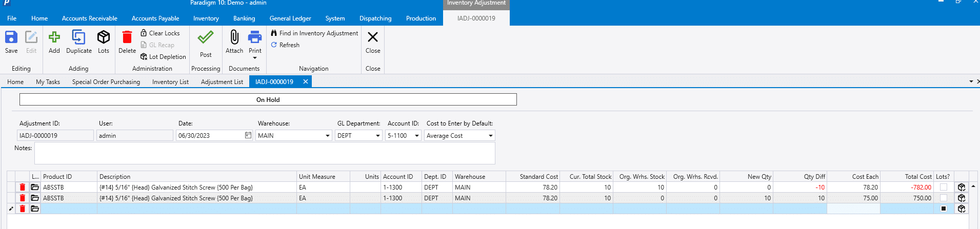Switch to the Adjustment List tab
This screenshot has width=980, height=229.
pyautogui.click(x=222, y=82)
